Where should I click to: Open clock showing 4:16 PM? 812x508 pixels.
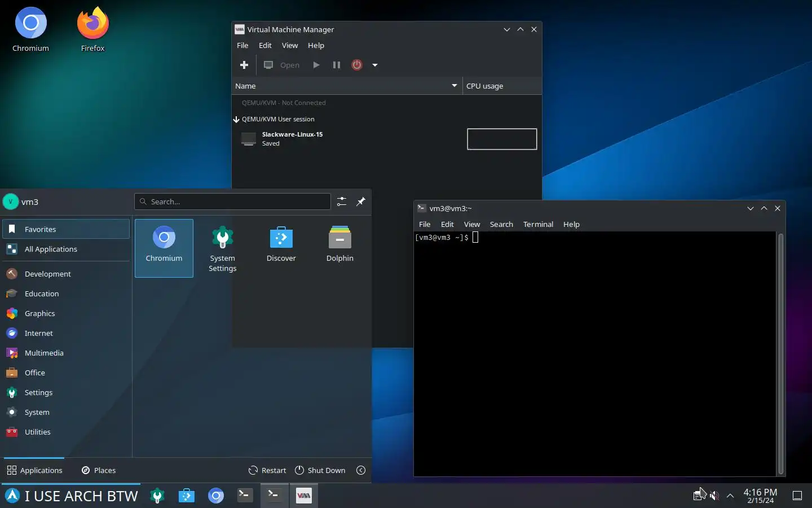tap(760, 496)
